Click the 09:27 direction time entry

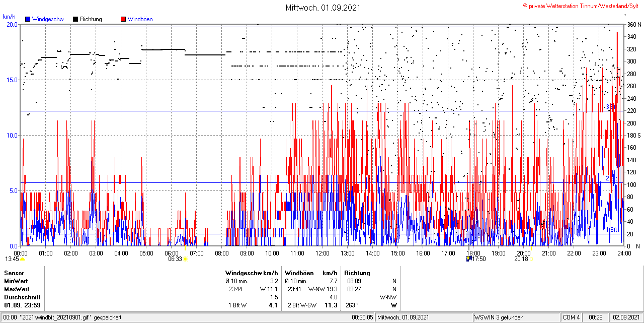pos(354,289)
